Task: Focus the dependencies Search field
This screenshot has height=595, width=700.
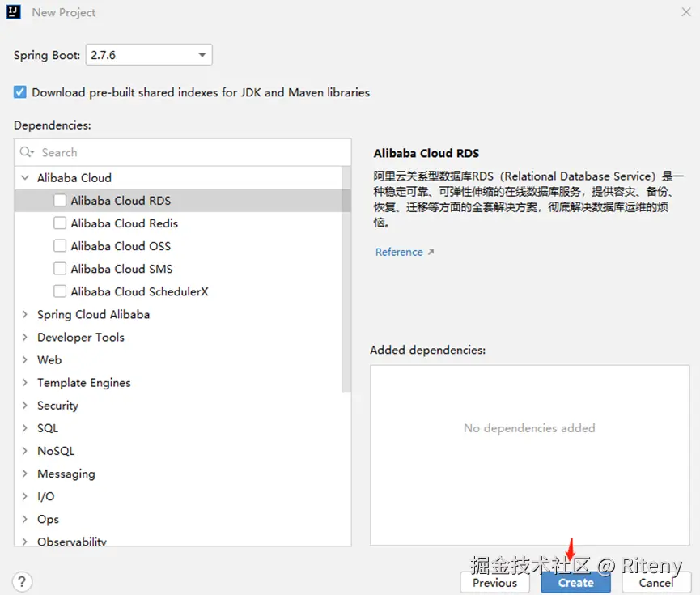Action: point(183,152)
